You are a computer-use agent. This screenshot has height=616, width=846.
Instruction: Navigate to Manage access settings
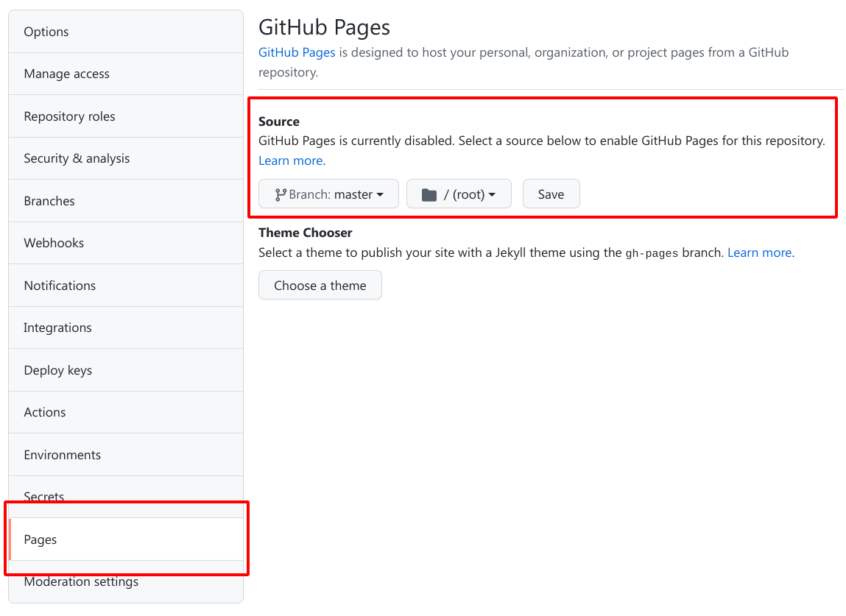click(66, 74)
